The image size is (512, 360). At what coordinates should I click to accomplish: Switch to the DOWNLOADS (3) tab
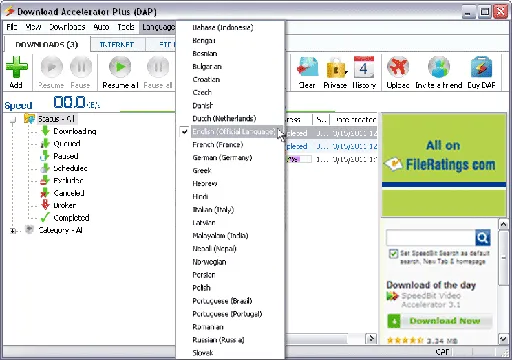click(x=47, y=44)
